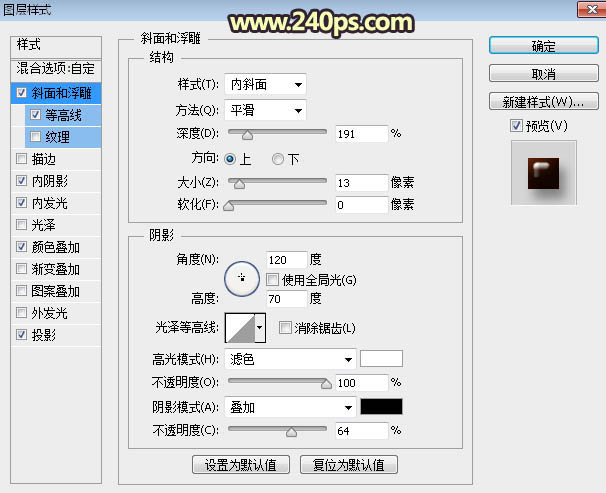Click the 角度 input field showing 120

[x=286, y=260]
